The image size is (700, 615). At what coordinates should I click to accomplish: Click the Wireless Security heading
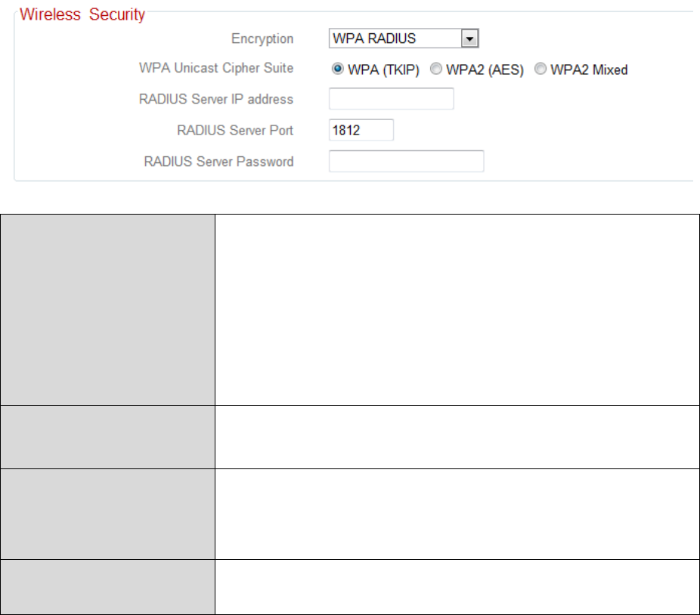(x=82, y=14)
